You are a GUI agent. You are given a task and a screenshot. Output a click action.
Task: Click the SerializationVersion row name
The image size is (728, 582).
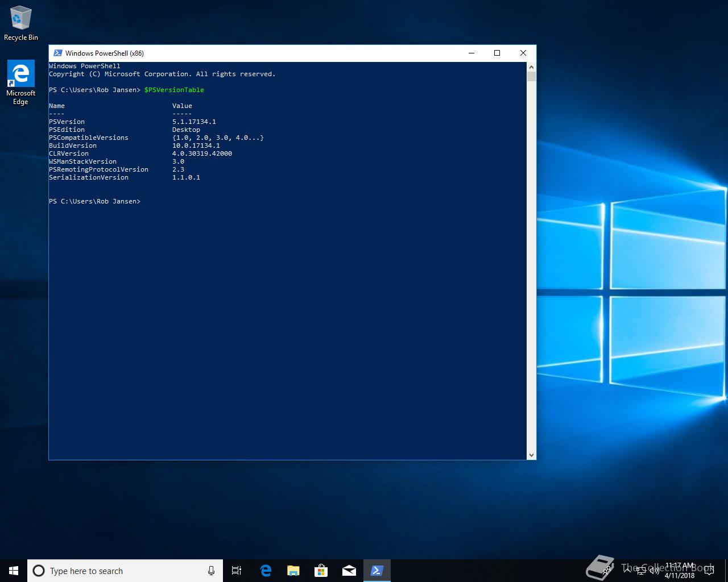89,177
